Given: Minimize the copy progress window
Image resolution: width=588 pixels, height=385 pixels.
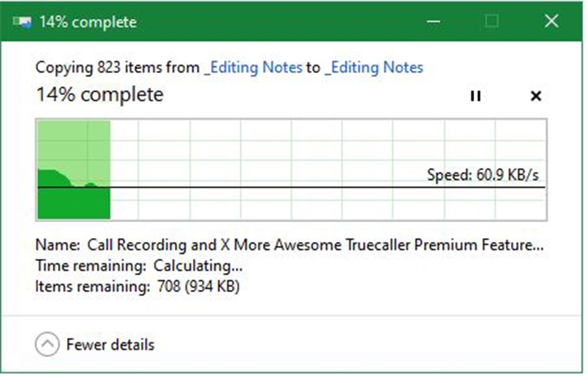Looking at the screenshot, I should tap(434, 22).
